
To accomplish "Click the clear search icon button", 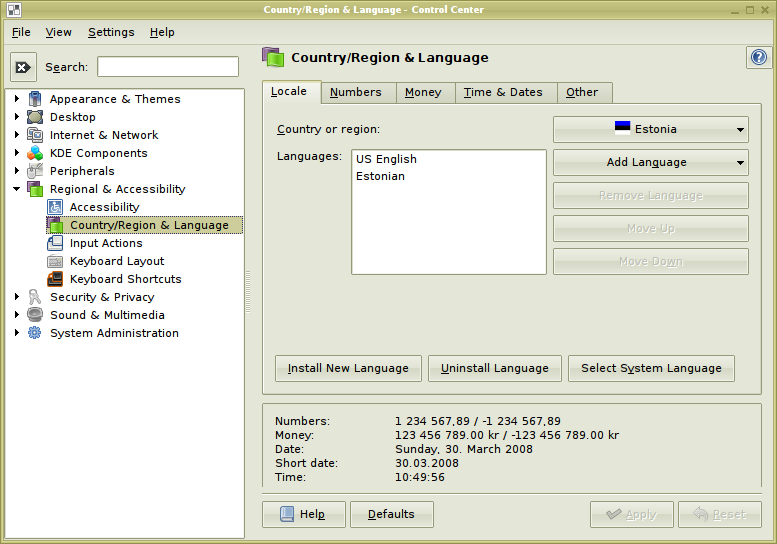I will [23, 67].
